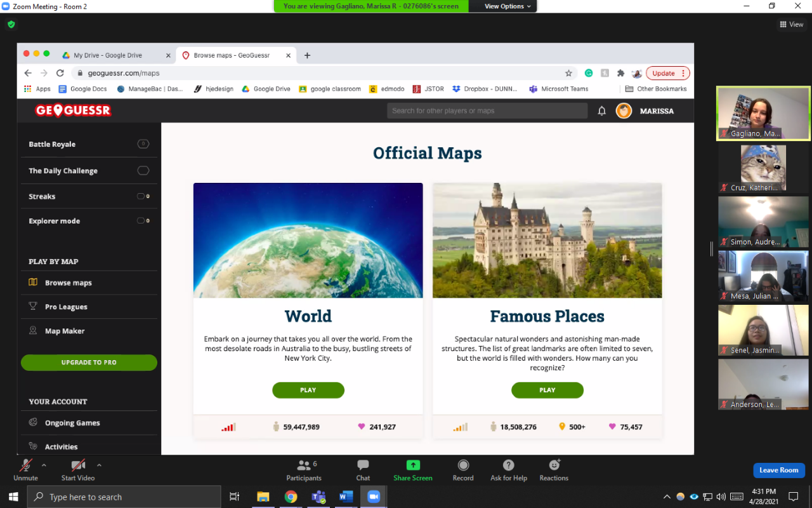Image resolution: width=812 pixels, height=508 pixels.
Task: Click Upgrade to Pro button
Action: 89,363
